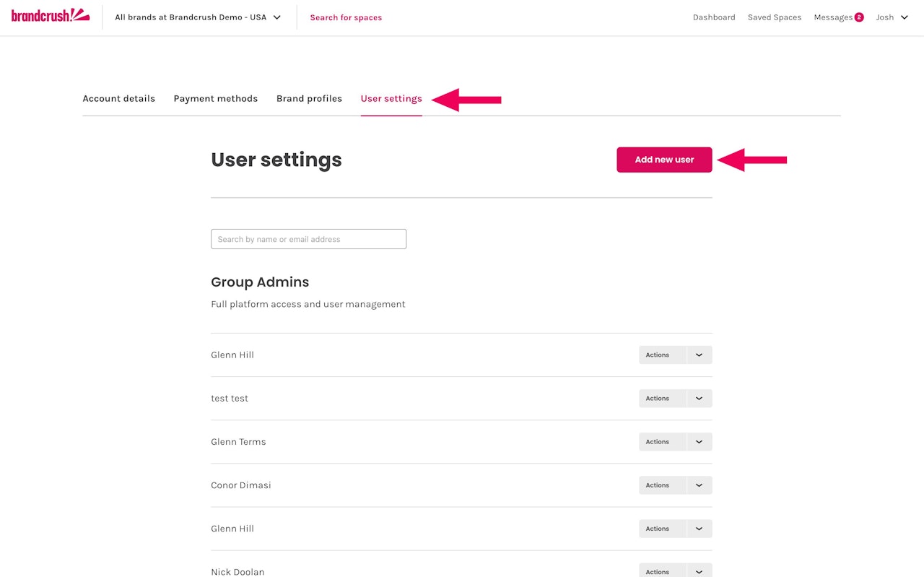The image size is (924, 577).
Task: Expand the Actions chevron for Glenn Terms
Action: [699, 442]
